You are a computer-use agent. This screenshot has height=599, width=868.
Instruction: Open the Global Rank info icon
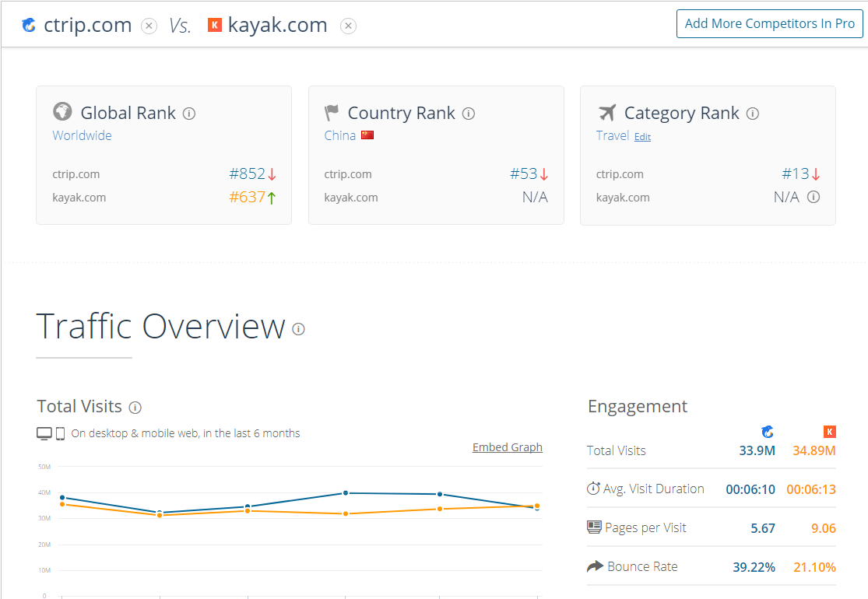pos(189,114)
